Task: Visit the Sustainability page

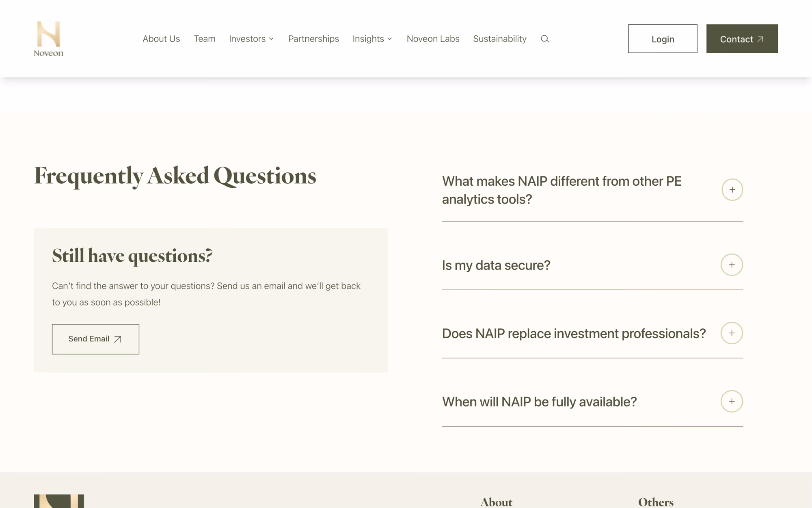Action: point(500,39)
